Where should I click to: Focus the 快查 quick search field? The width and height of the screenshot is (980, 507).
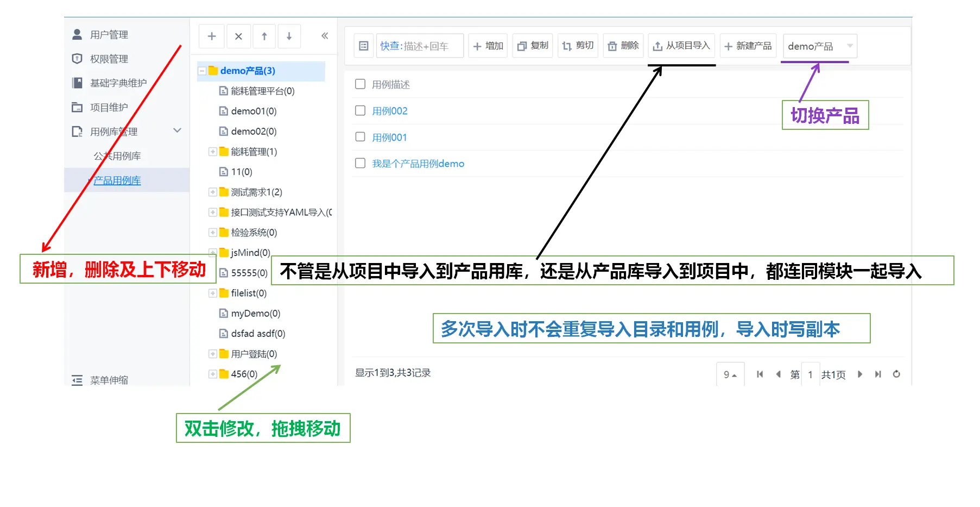pyautogui.click(x=420, y=46)
